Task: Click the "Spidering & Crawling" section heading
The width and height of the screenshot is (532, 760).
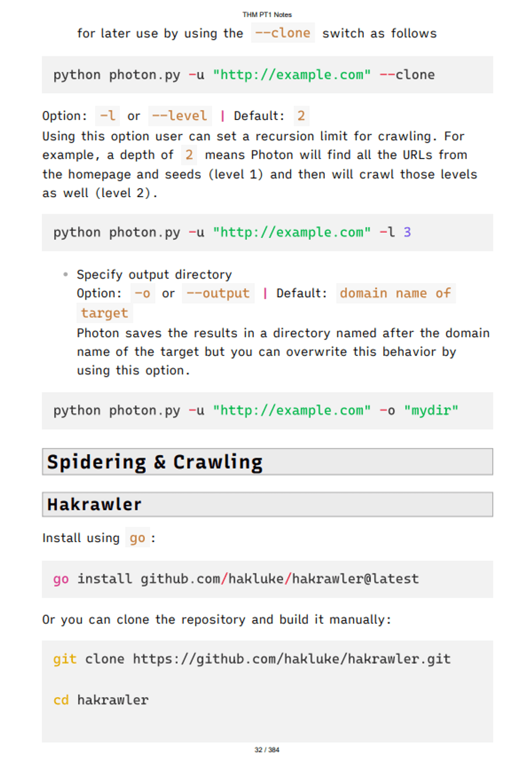Action: (155, 462)
